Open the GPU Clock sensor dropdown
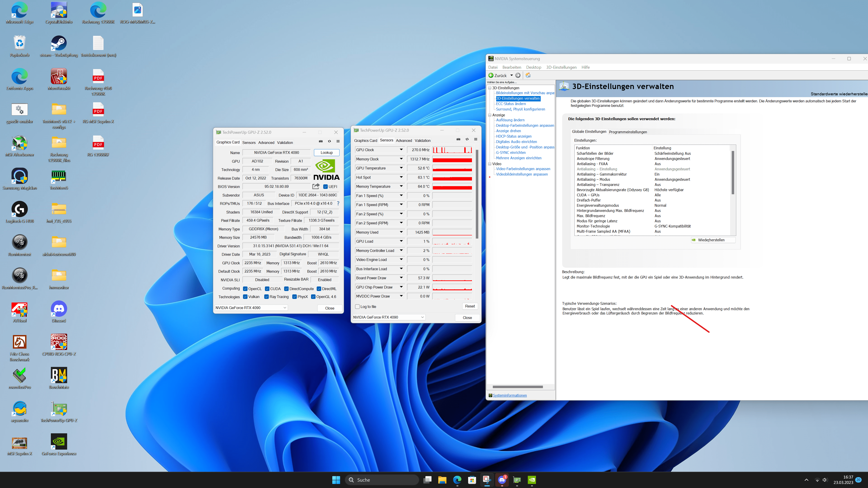 [x=401, y=150]
